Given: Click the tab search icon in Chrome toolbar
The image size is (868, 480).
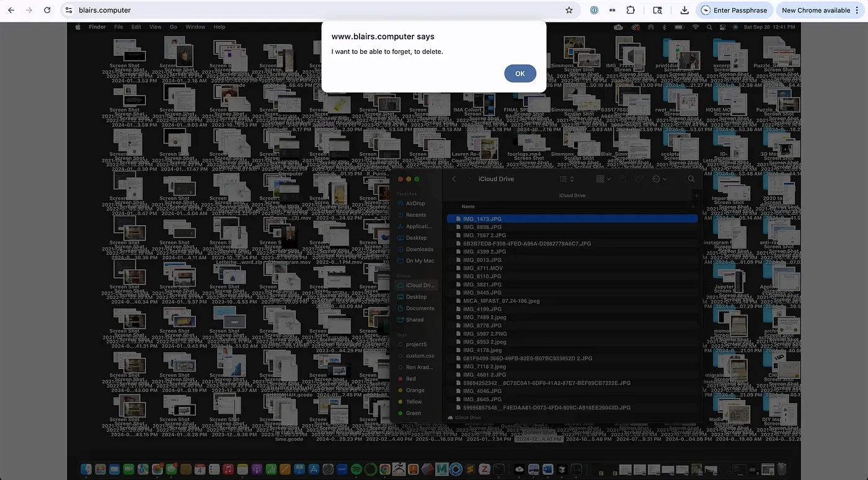Looking at the screenshot, I should (658, 11).
